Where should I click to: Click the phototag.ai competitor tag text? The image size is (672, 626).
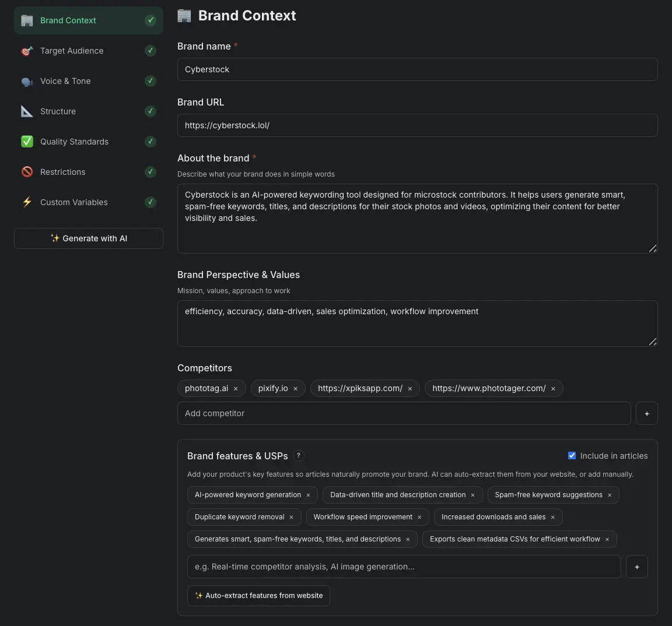pyautogui.click(x=206, y=388)
